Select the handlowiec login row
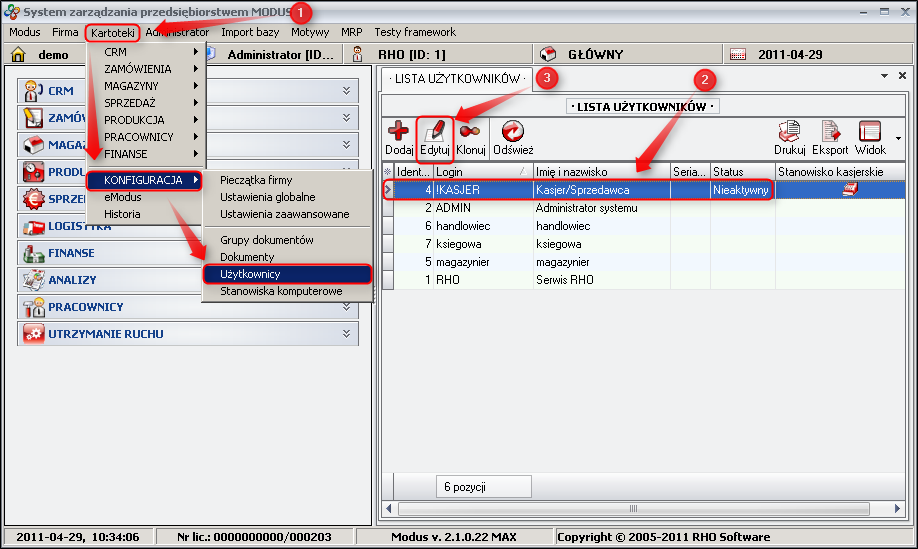The width and height of the screenshot is (918, 549). click(644, 226)
